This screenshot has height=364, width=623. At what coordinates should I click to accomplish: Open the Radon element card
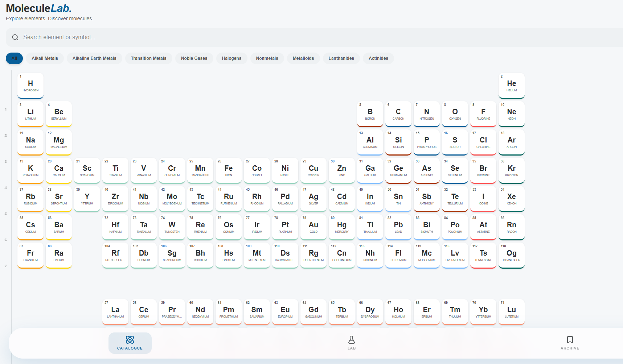coord(512,227)
